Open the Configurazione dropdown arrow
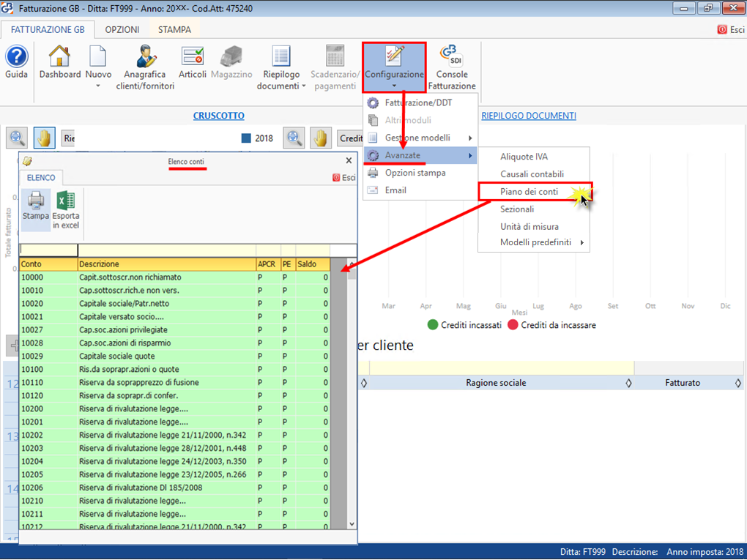Viewport: 747px width, 560px height. 394,86
